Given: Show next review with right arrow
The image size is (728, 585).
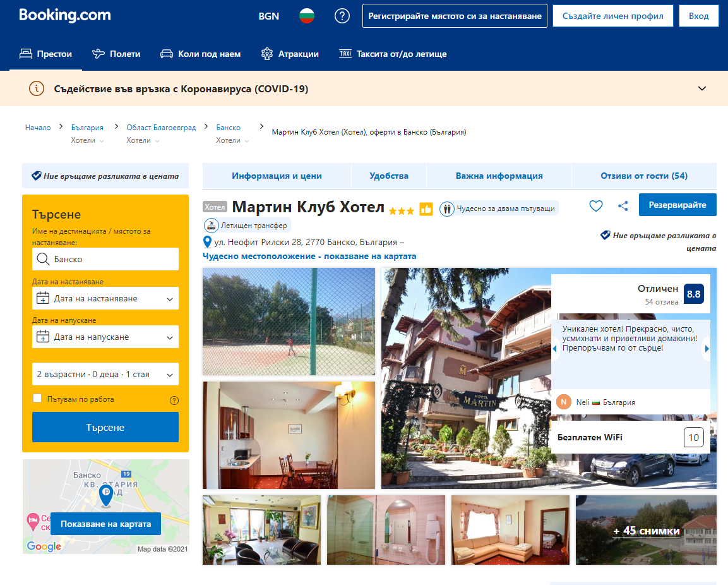Looking at the screenshot, I should (x=707, y=349).
